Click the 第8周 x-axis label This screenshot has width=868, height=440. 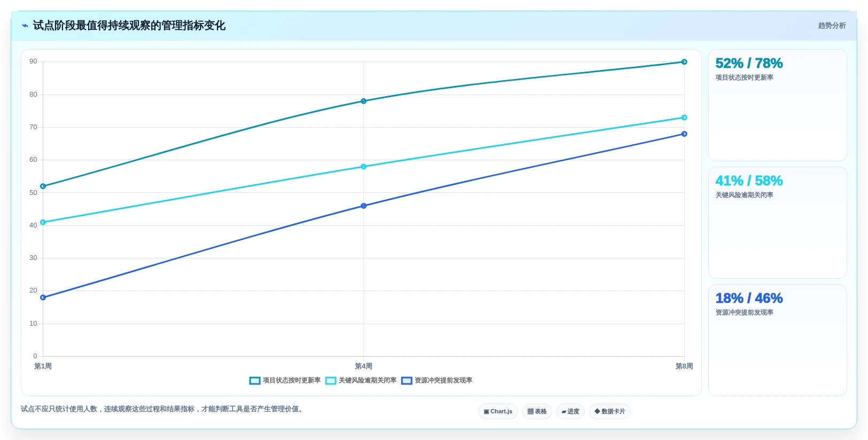[684, 366]
